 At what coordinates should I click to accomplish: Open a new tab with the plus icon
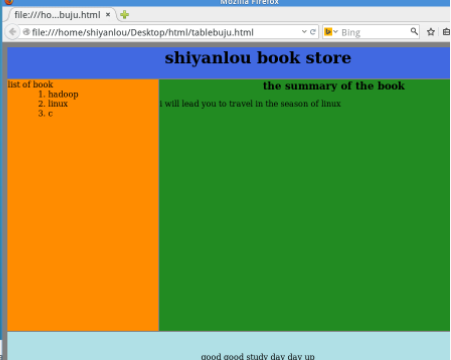point(125,15)
